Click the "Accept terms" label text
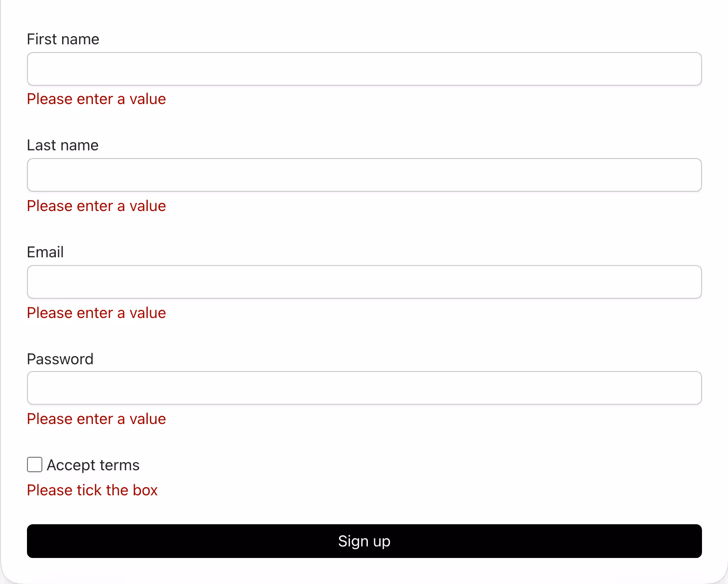The image size is (728, 584). (x=93, y=465)
